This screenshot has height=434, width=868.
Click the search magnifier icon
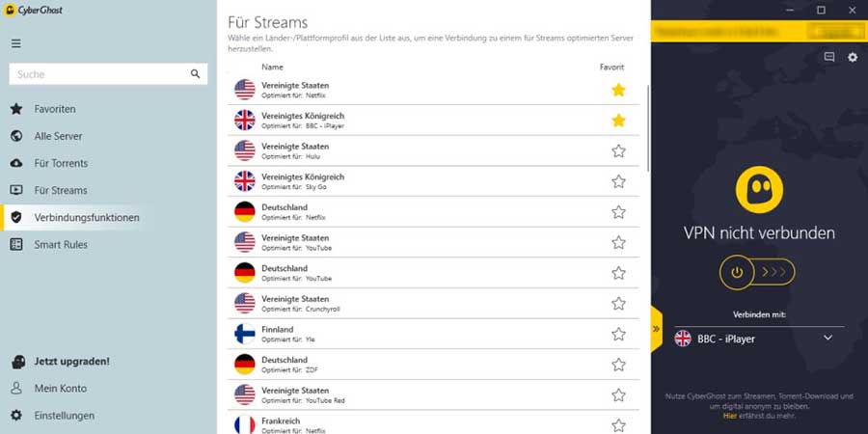click(x=195, y=74)
